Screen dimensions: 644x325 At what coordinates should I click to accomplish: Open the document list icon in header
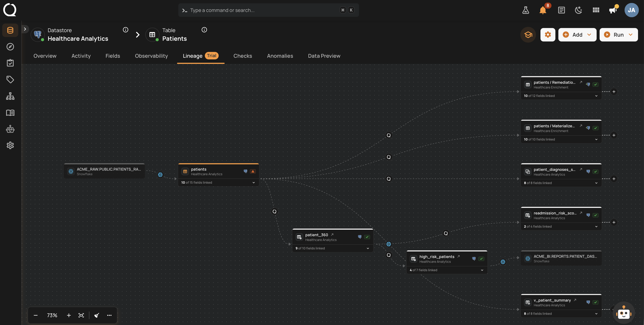(x=561, y=10)
